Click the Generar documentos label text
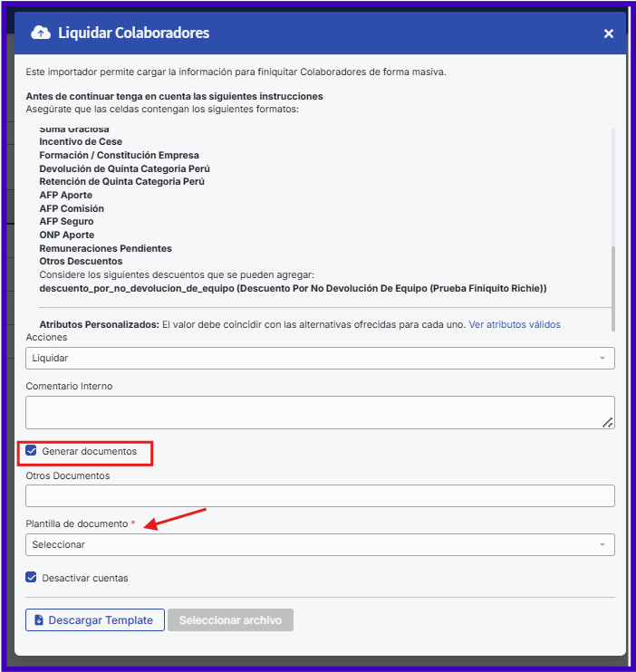 pyautogui.click(x=89, y=451)
